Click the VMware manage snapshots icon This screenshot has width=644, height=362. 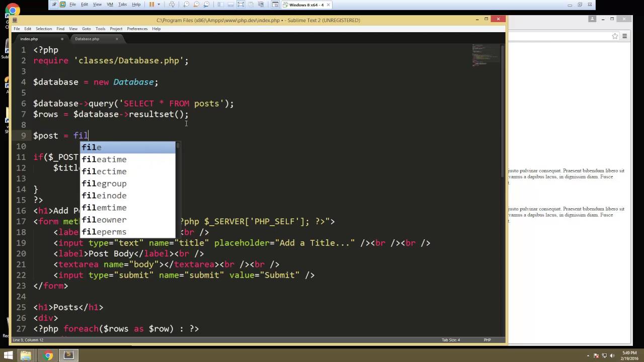point(206,5)
